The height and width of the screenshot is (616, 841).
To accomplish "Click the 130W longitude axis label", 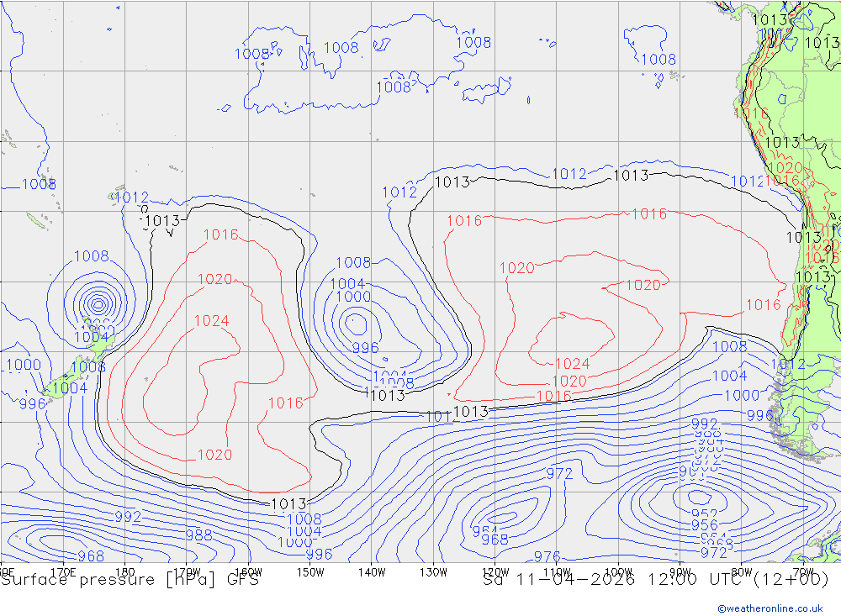I will pos(433,572).
